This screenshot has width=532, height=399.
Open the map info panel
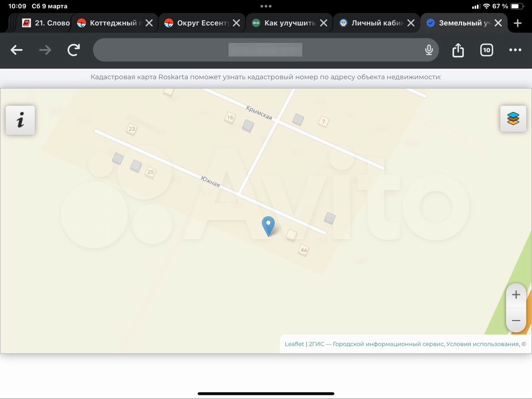point(20,120)
